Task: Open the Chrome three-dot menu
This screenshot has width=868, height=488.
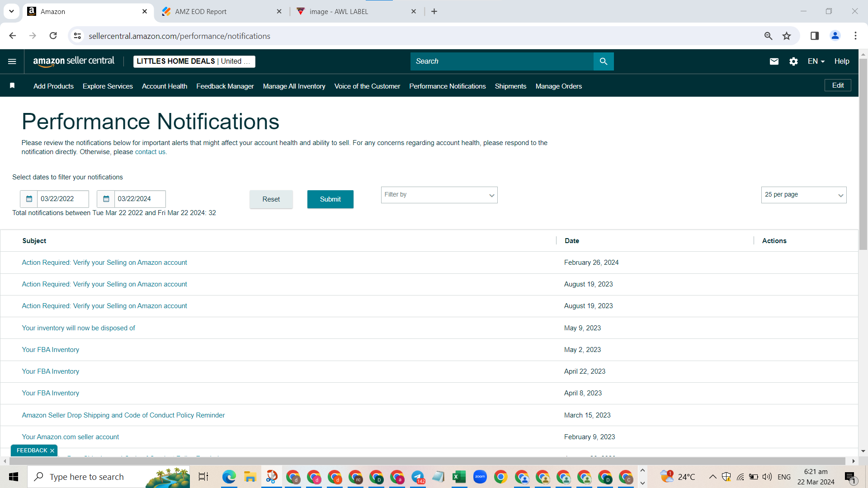Action: [855, 36]
